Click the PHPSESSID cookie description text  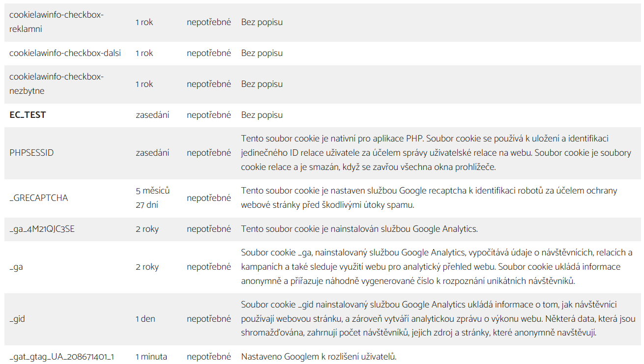436,153
